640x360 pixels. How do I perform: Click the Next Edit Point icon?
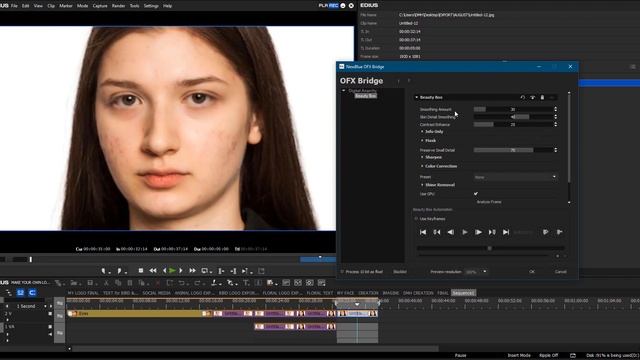233,271
